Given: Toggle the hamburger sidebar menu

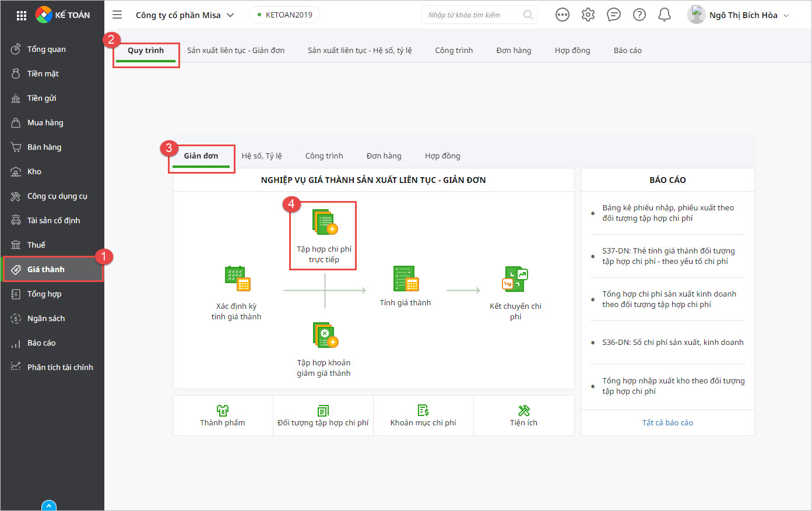Looking at the screenshot, I should coord(117,15).
